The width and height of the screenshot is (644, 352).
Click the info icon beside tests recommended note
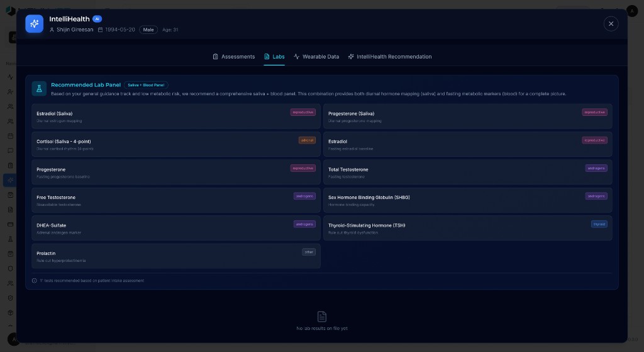35,281
